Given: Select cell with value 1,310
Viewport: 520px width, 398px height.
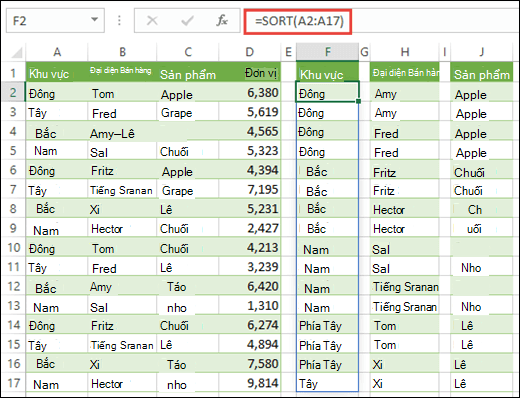Looking at the screenshot, I should click(x=249, y=305).
